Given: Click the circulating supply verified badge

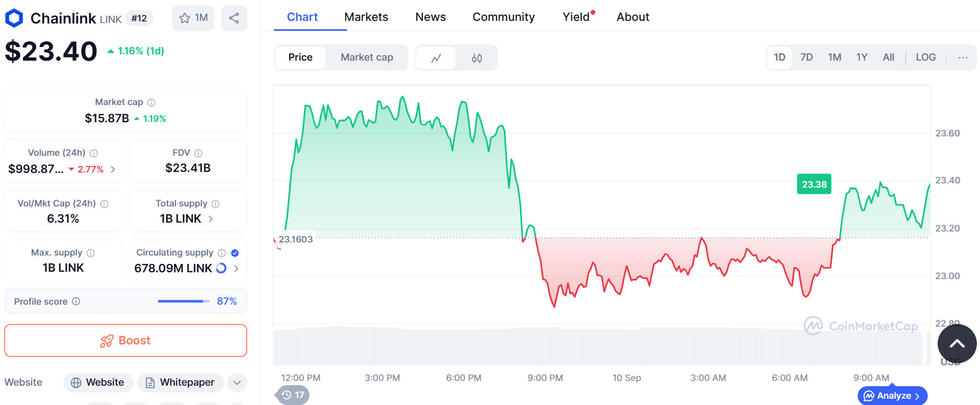Looking at the screenshot, I should 235,253.
